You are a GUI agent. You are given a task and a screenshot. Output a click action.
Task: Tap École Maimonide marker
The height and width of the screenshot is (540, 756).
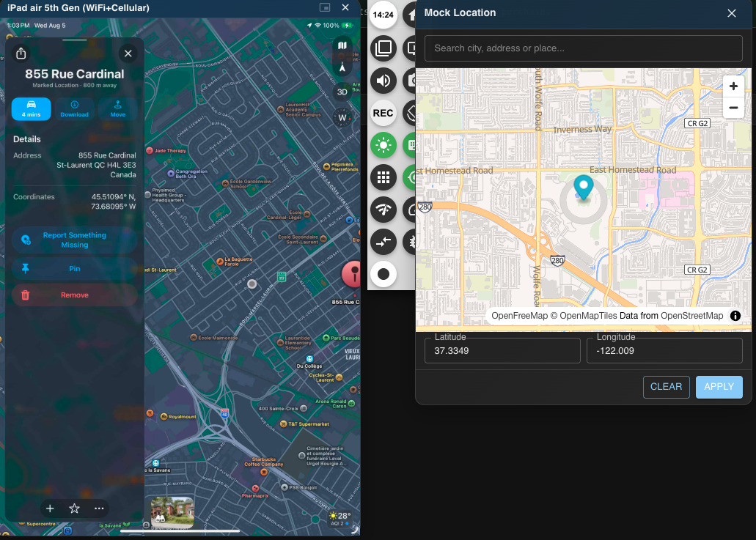194,338
